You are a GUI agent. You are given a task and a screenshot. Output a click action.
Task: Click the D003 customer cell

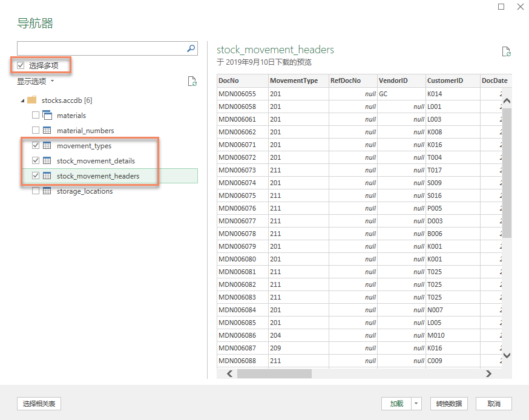[x=453, y=221]
